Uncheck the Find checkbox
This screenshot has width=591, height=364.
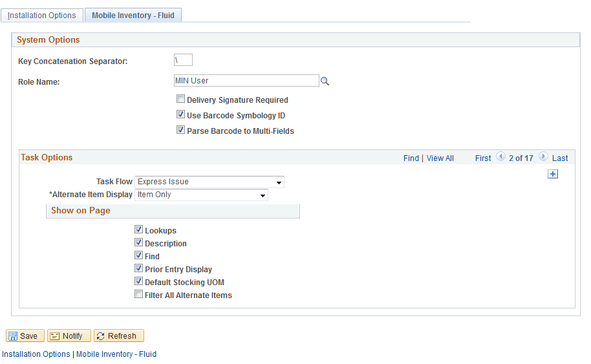[139, 255]
